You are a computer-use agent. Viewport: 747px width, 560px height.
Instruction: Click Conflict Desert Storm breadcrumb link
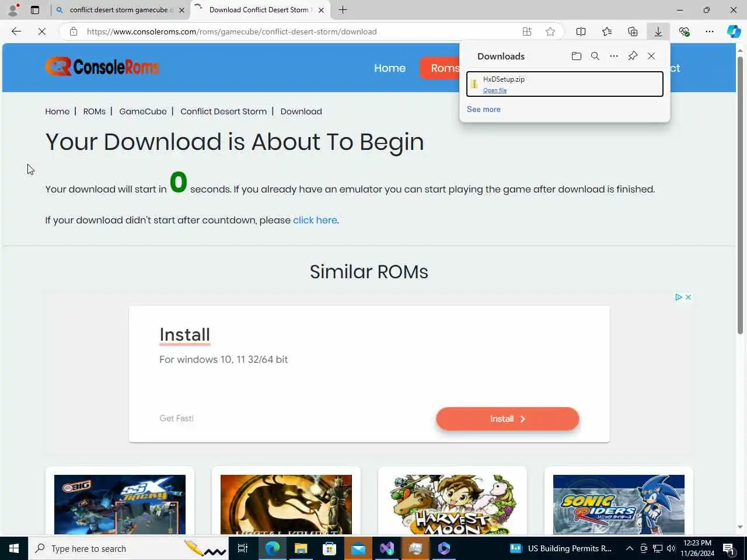[x=224, y=111]
